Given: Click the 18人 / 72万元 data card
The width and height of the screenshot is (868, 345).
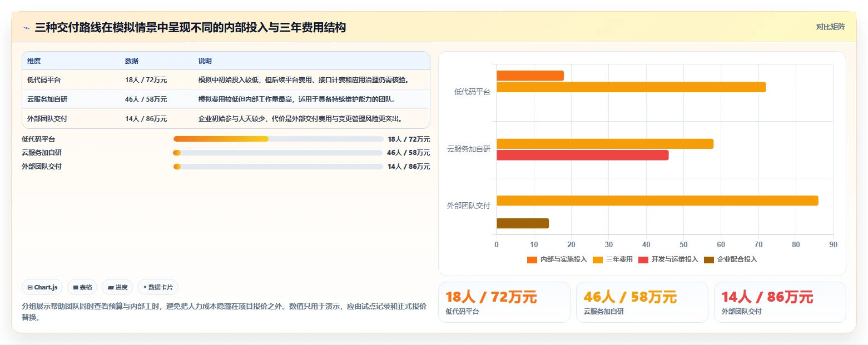Looking at the screenshot, I should tap(504, 302).
